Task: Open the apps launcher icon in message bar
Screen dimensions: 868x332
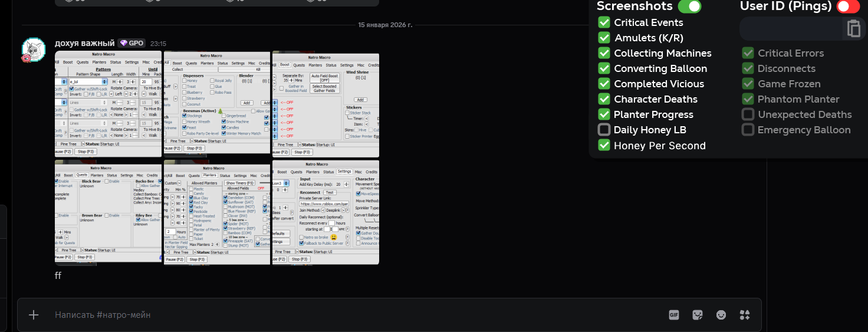Action: [x=745, y=315]
